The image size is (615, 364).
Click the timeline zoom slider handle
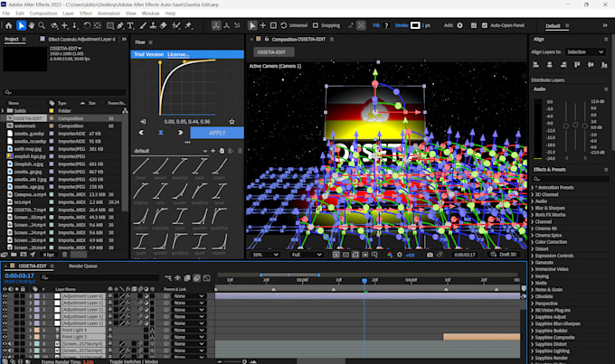coord(244,361)
